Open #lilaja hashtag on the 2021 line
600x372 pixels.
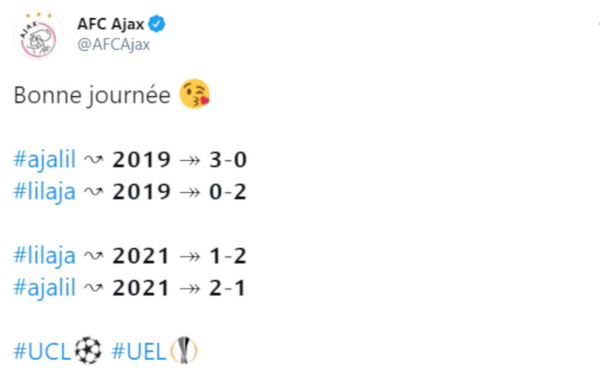click(44, 256)
